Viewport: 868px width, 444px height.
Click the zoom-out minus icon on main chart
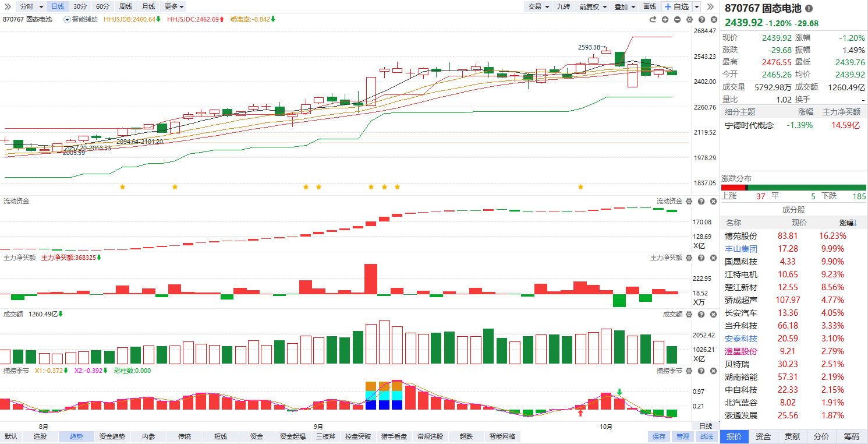click(x=677, y=19)
